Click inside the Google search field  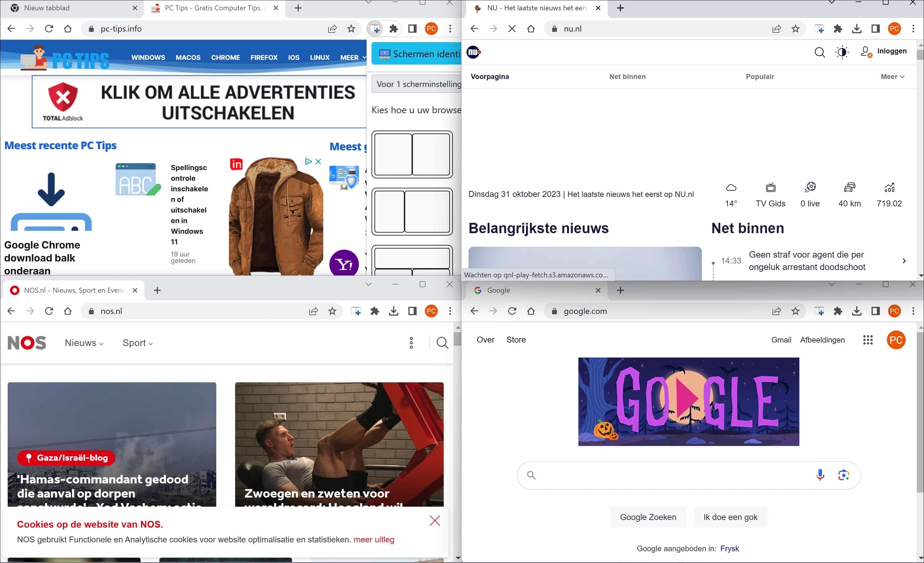click(x=675, y=475)
